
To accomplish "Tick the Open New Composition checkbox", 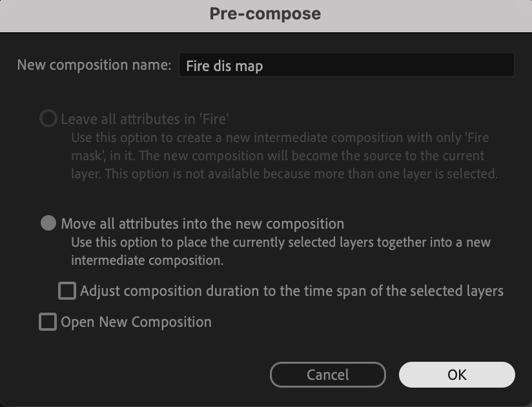I will pyautogui.click(x=48, y=322).
